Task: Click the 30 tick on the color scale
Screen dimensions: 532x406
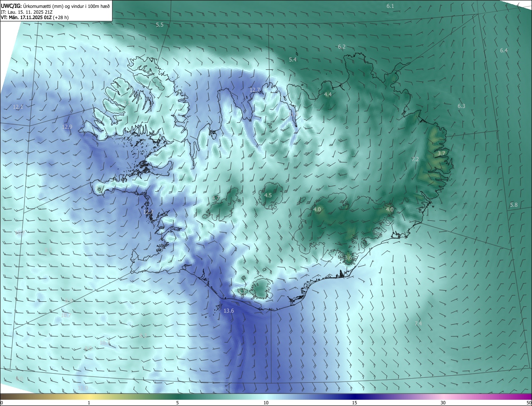Action: pyautogui.click(x=443, y=403)
